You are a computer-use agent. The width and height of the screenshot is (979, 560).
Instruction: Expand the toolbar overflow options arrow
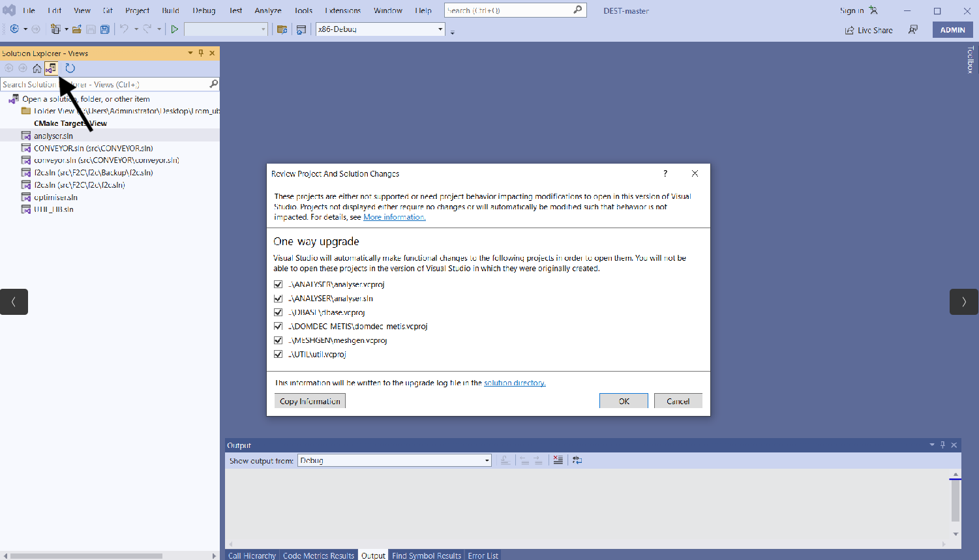pos(453,32)
